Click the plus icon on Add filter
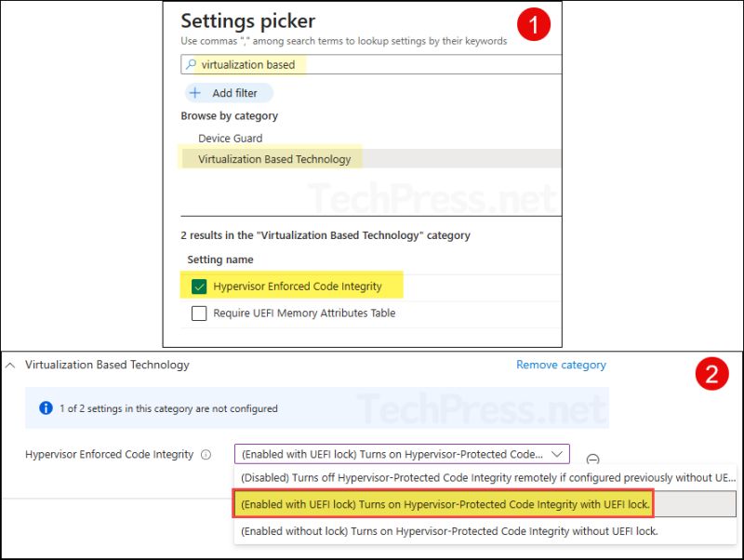The image size is (744, 560). tap(196, 92)
